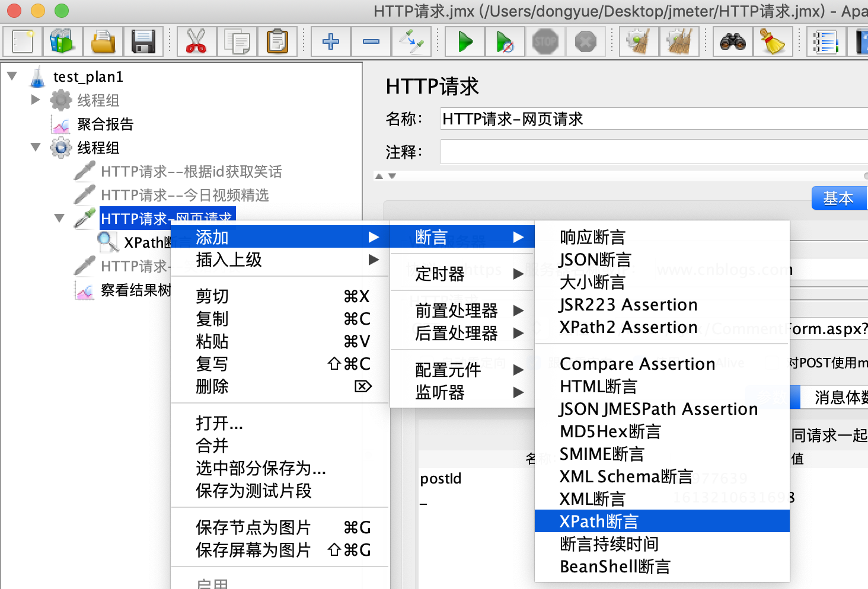
Task: Start the test run with green arrow
Action: pyautogui.click(x=464, y=41)
